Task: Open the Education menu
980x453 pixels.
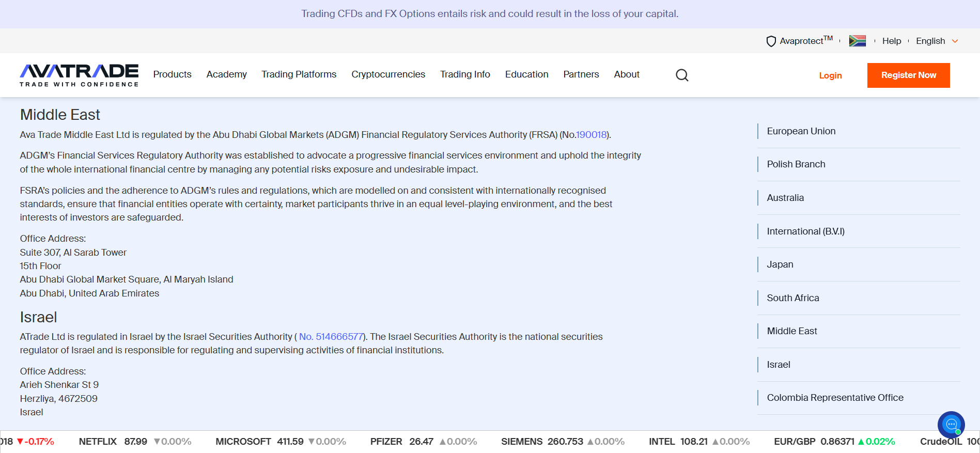Action: point(527,74)
